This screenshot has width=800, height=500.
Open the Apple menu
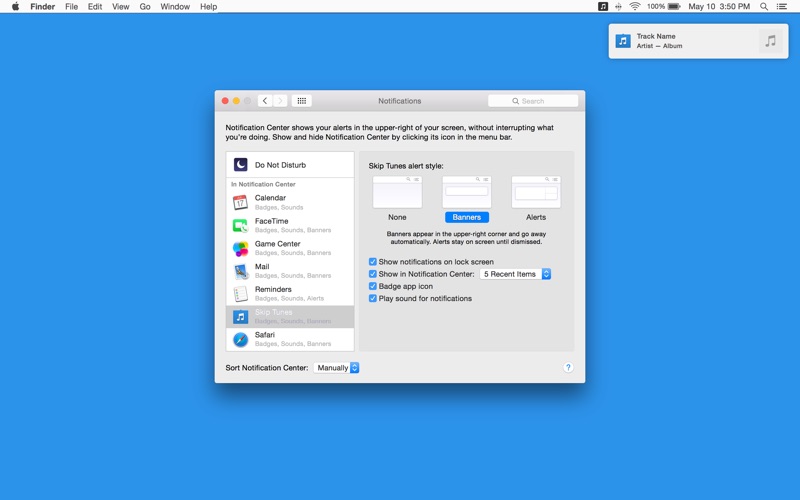click(x=15, y=7)
